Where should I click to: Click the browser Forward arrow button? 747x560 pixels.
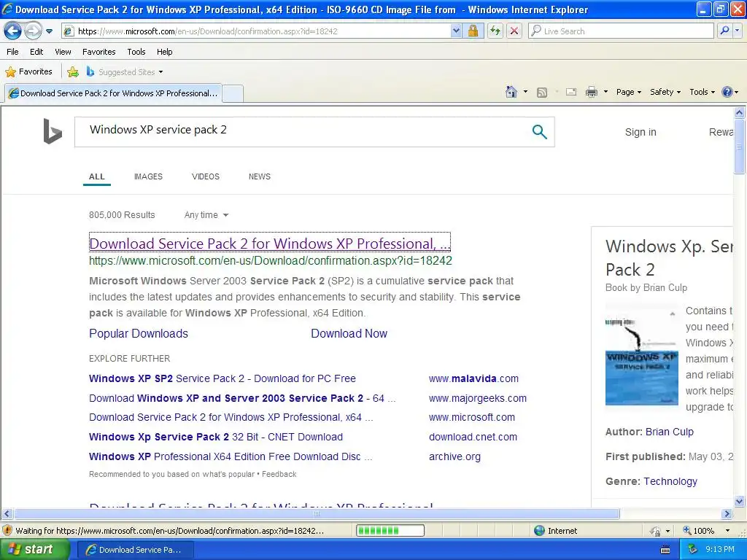coord(33,31)
